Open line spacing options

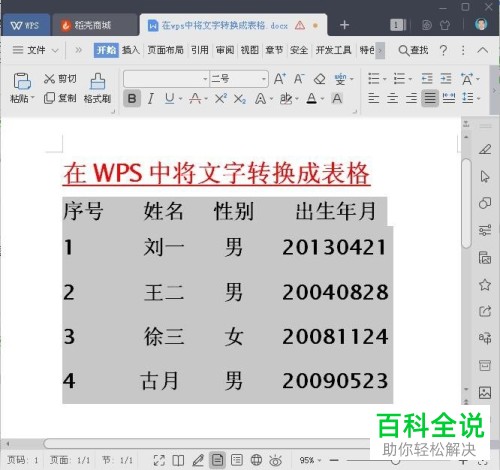point(468,98)
